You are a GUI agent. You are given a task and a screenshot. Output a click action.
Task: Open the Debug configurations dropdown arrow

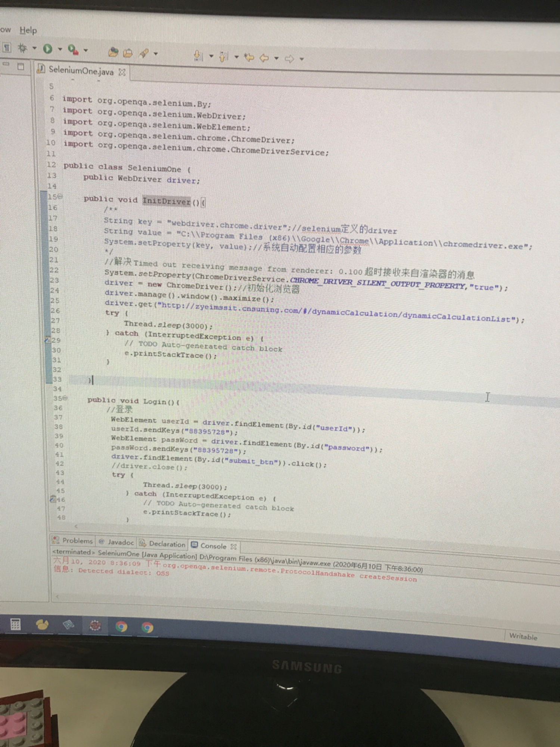pos(34,48)
